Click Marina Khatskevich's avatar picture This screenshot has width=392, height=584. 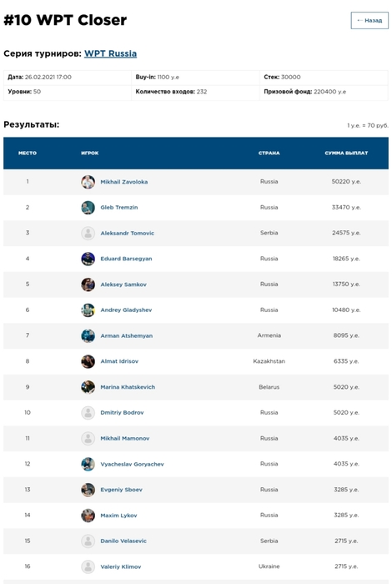coord(88,387)
